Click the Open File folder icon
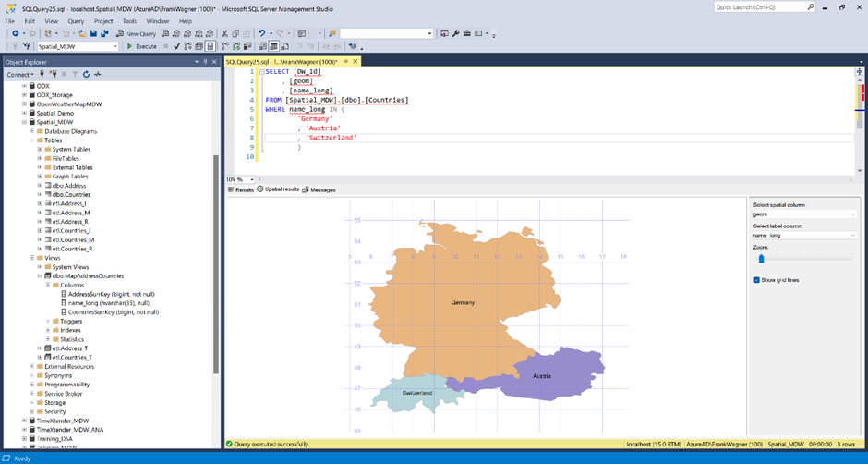The height and width of the screenshot is (464, 868). (x=82, y=34)
